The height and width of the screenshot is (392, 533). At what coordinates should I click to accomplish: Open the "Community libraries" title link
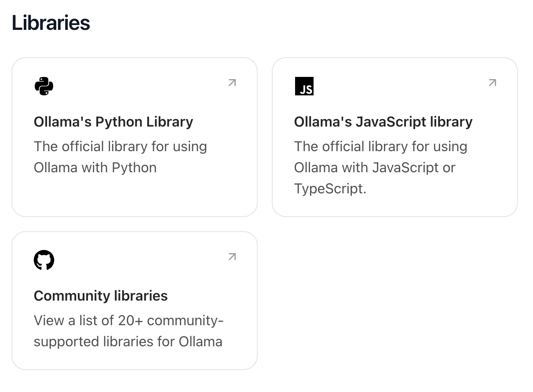(101, 296)
